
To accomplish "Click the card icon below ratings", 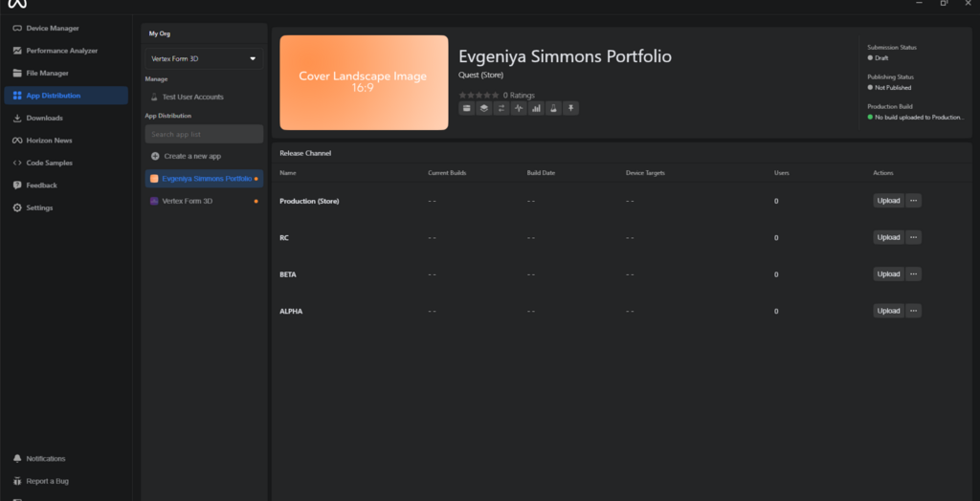I will coord(467,108).
